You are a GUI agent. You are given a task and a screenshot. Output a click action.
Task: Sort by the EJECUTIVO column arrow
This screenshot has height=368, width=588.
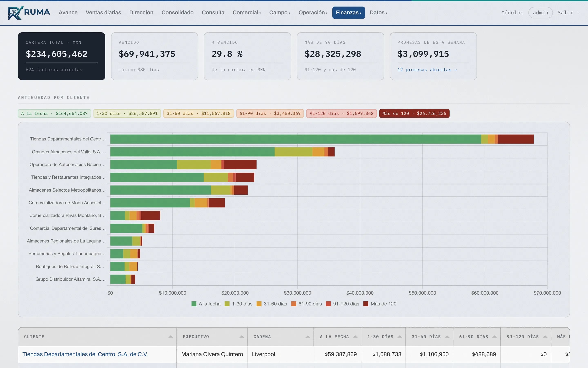point(242,337)
